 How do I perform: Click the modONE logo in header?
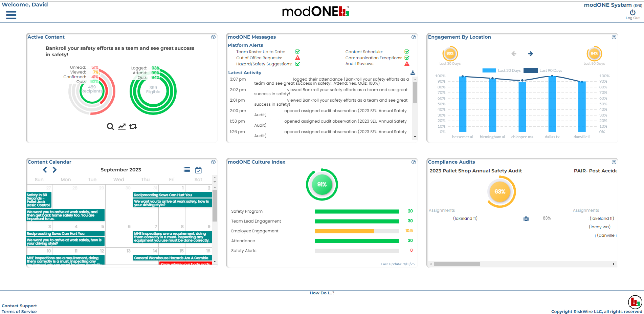(x=316, y=12)
